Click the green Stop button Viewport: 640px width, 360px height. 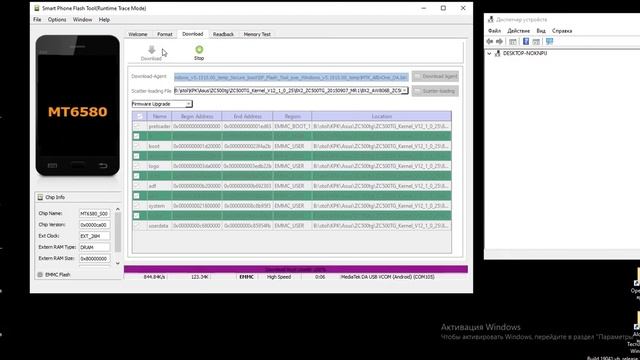199,53
